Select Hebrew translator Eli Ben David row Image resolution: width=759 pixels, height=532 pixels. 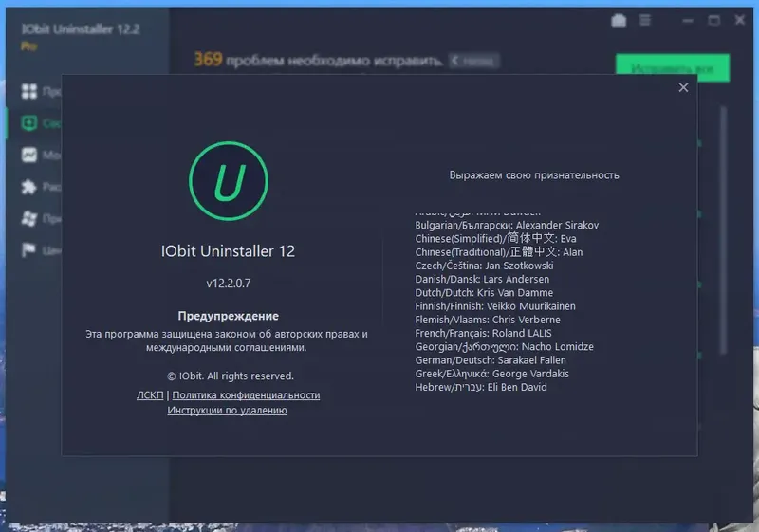481,388
